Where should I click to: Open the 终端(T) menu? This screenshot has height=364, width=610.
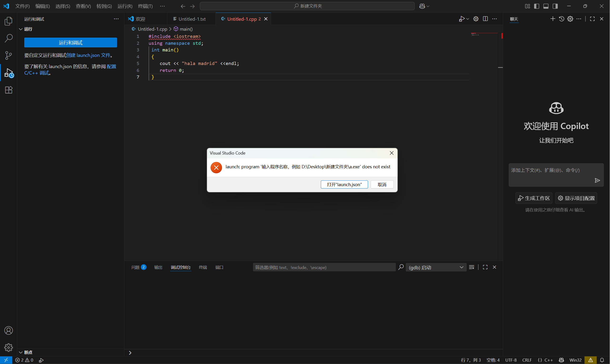pos(145,6)
